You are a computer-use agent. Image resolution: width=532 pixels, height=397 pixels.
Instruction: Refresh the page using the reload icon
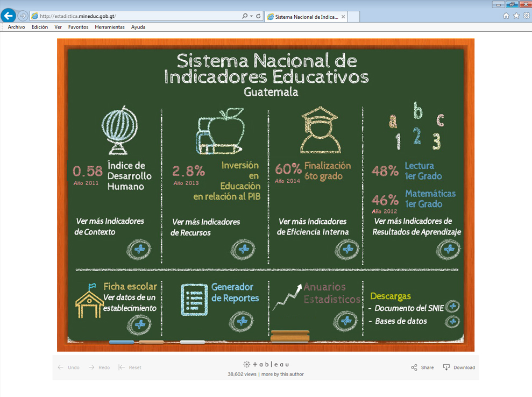[258, 16]
